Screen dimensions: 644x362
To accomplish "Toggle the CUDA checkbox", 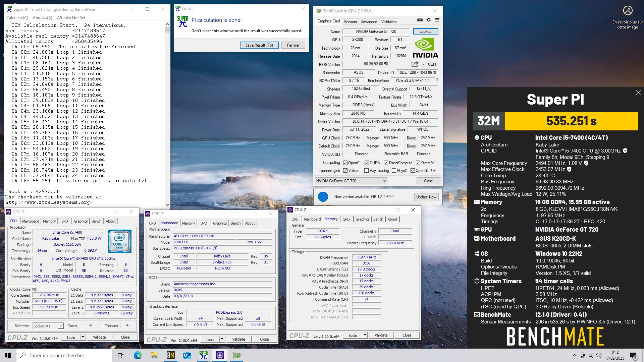I will [x=367, y=163].
